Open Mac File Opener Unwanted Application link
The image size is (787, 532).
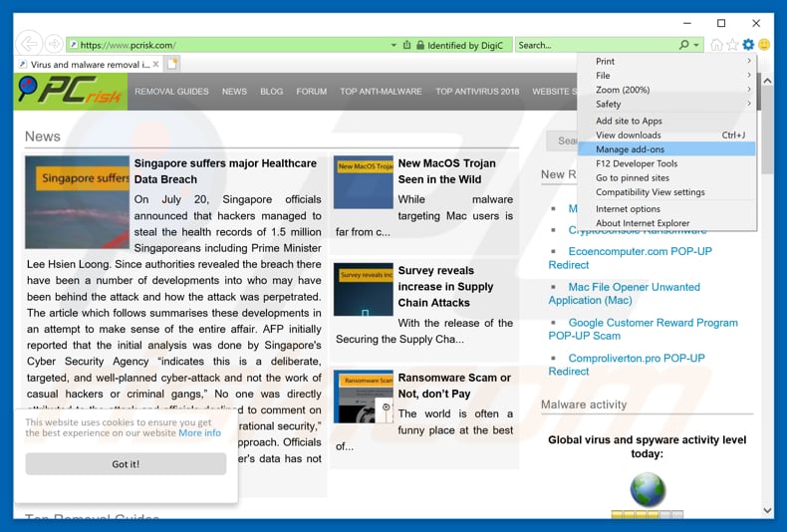pos(624,294)
